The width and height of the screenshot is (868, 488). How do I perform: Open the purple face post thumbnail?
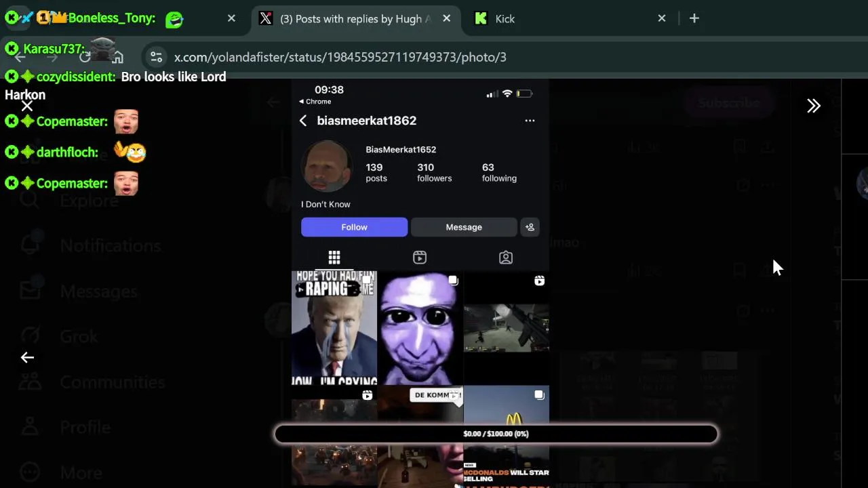tap(420, 328)
